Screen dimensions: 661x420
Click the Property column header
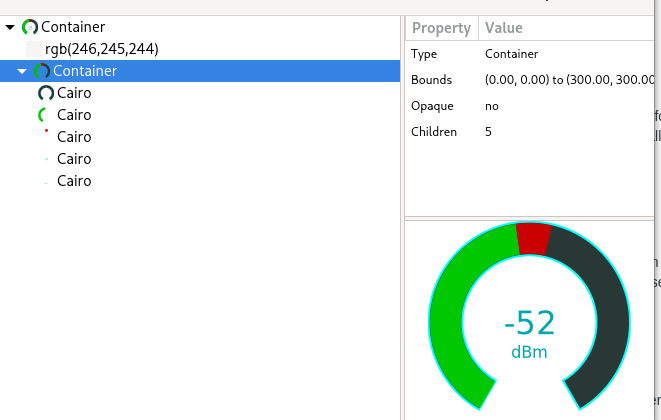[441, 28]
